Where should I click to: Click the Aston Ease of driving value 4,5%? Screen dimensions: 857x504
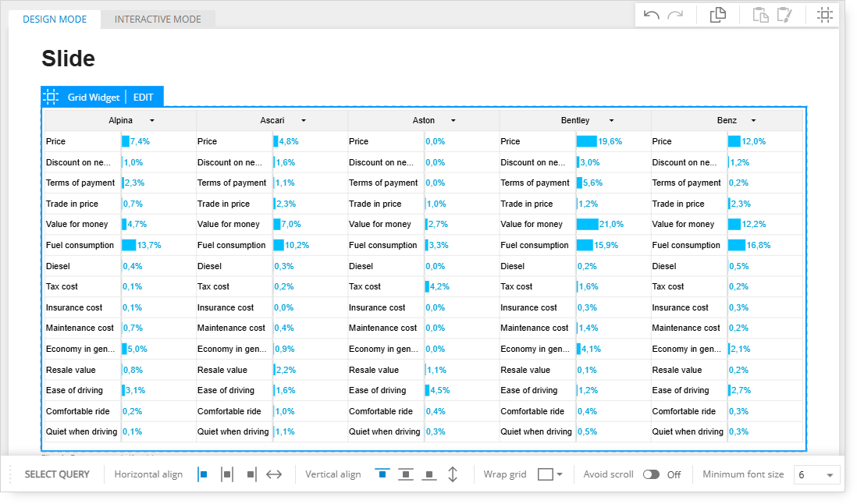point(440,390)
